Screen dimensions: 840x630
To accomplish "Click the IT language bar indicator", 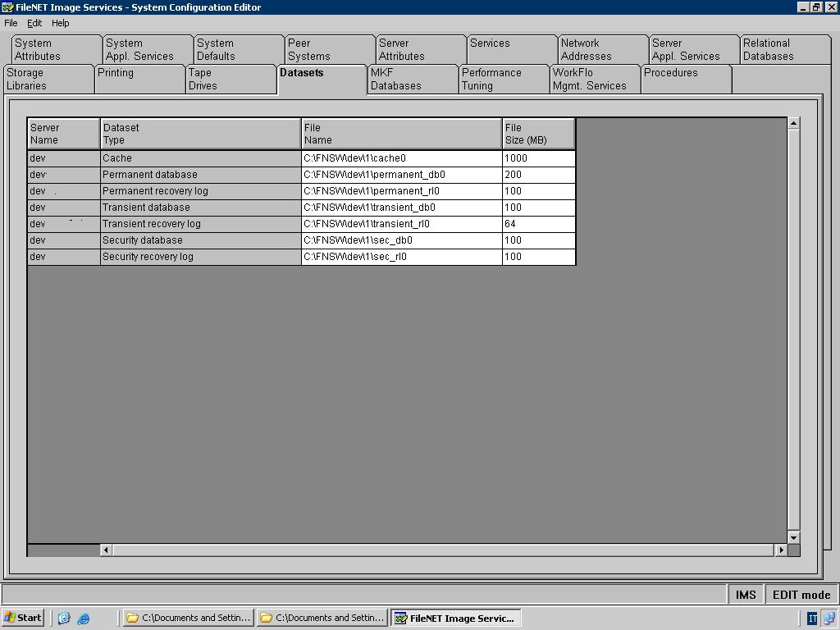I will (812, 619).
